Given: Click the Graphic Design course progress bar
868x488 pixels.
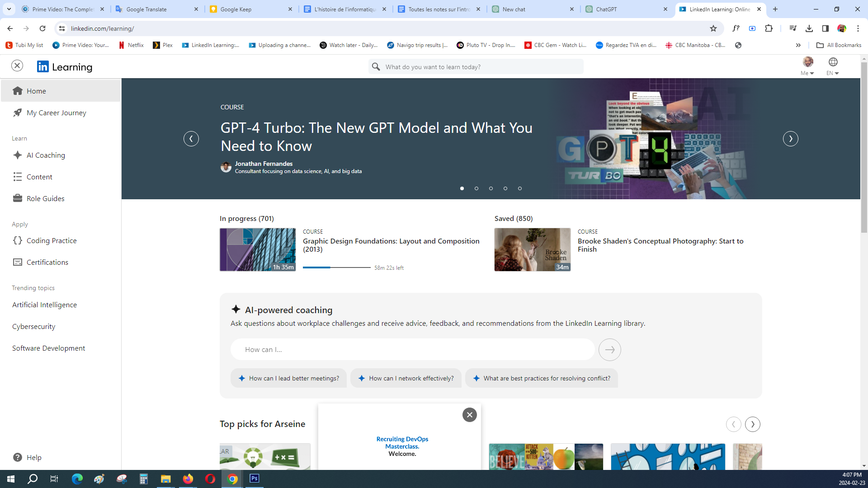Looking at the screenshot, I should coord(336,267).
